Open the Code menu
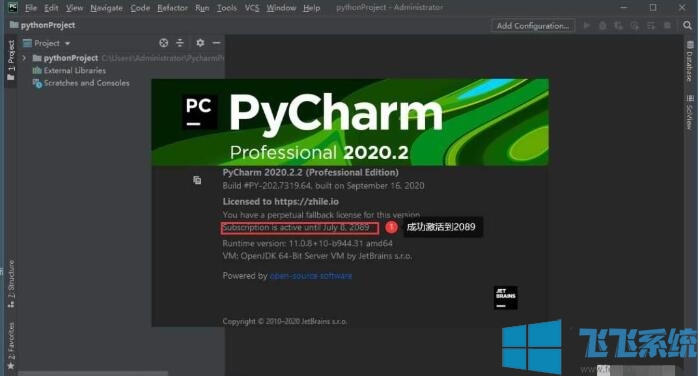 tap(140, 8)
